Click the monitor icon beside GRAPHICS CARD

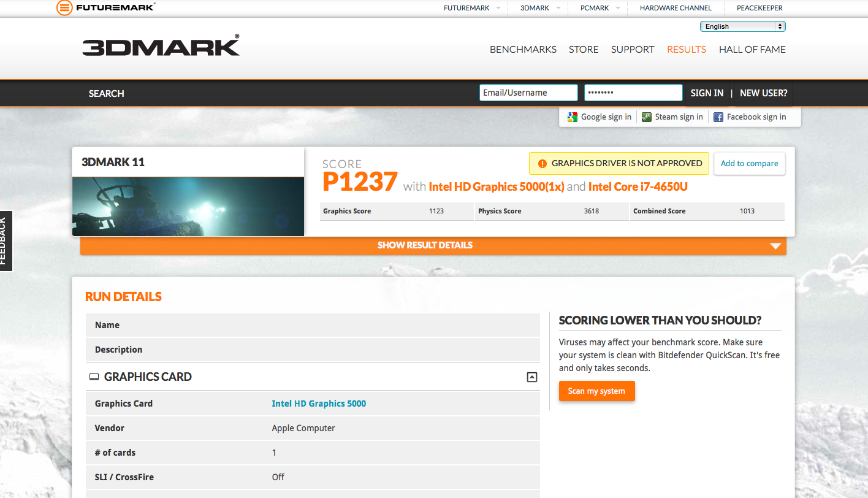94,377
